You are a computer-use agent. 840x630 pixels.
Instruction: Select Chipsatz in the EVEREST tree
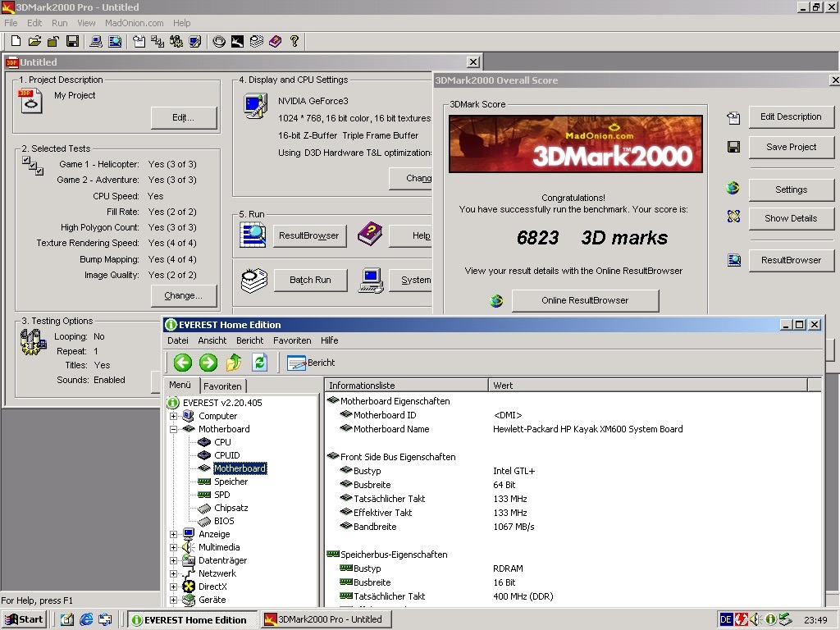coord(231,508)
